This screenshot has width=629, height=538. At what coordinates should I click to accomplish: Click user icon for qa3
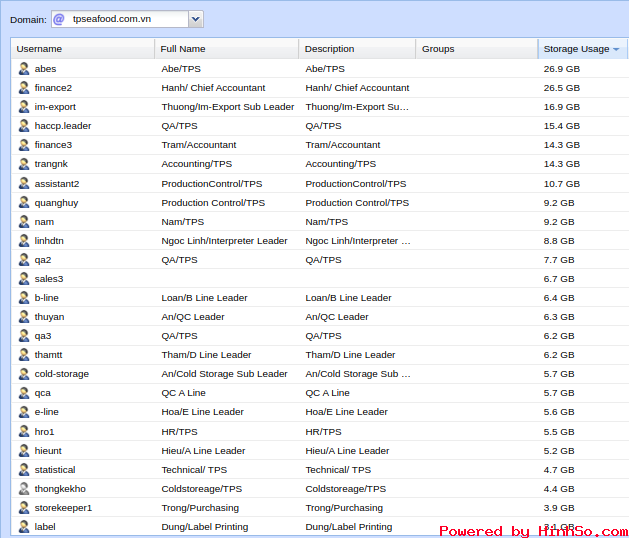[24, 336]
